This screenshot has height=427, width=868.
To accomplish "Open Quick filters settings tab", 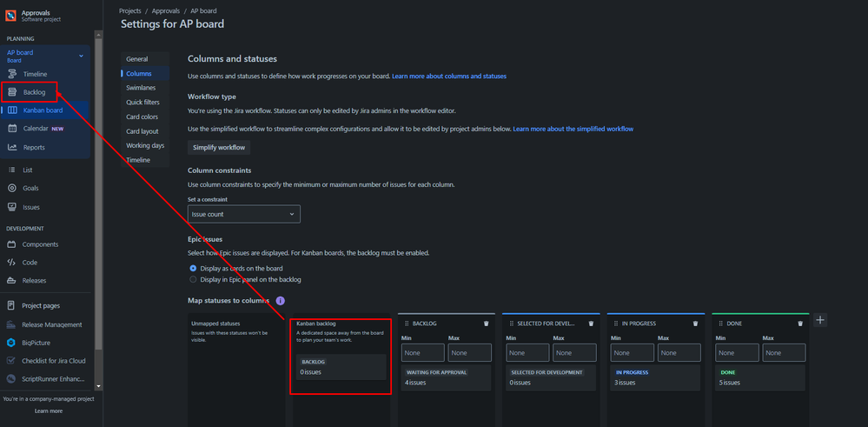I will pos(145,103).
